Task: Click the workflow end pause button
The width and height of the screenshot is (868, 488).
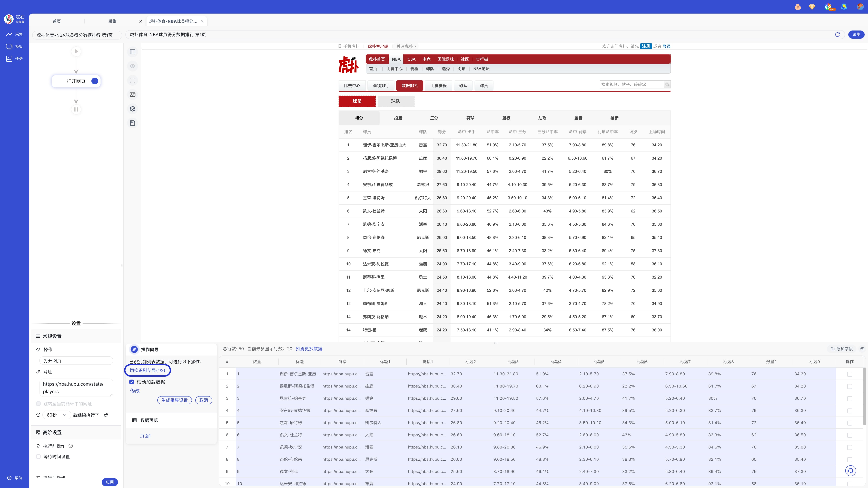Action: (76, 109)
